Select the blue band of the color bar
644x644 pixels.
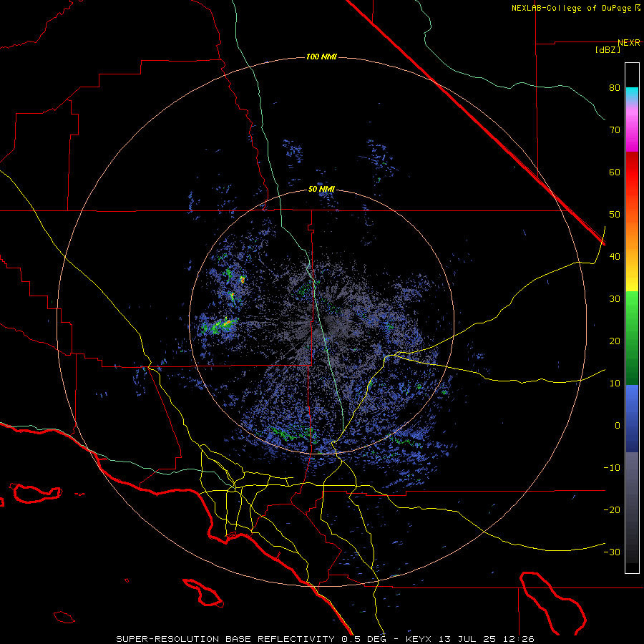[632, 419]
